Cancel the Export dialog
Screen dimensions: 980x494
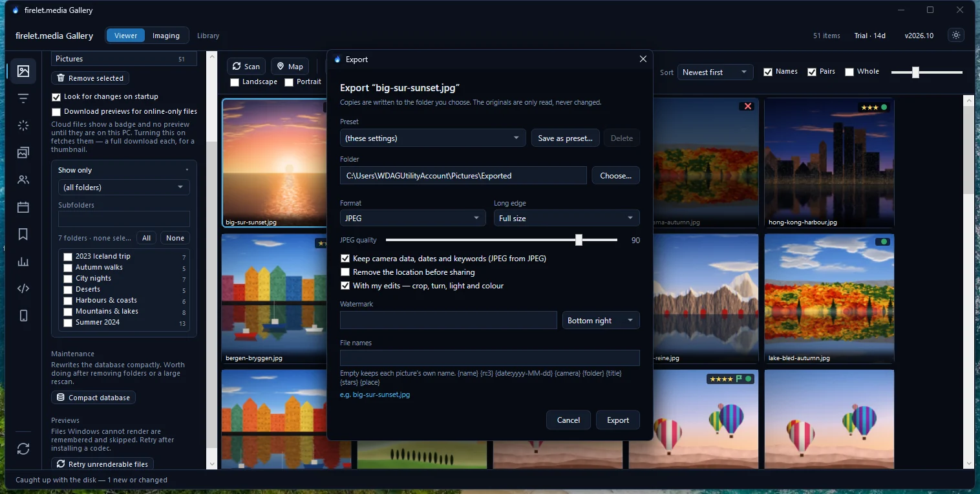[568, 420]
